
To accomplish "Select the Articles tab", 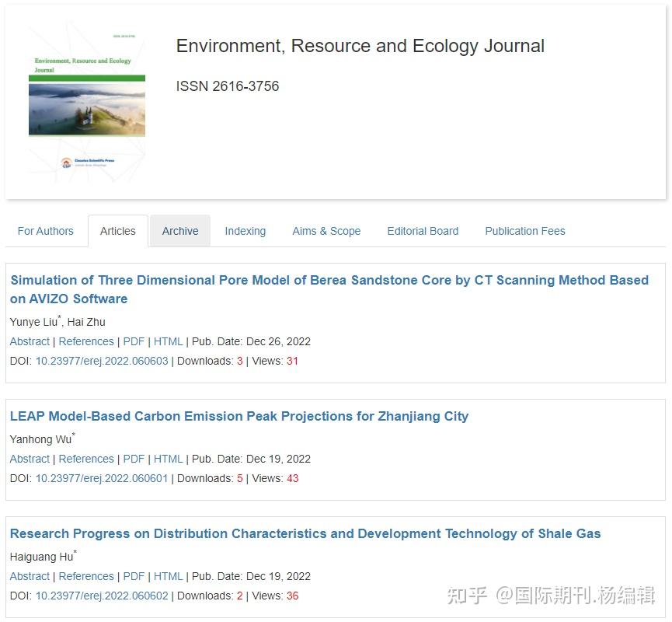I will pyautogui.click(x=117, y=230).
